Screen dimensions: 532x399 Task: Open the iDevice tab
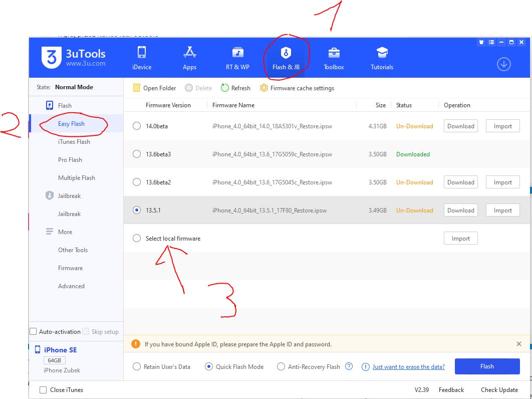[x=142, y=58]
